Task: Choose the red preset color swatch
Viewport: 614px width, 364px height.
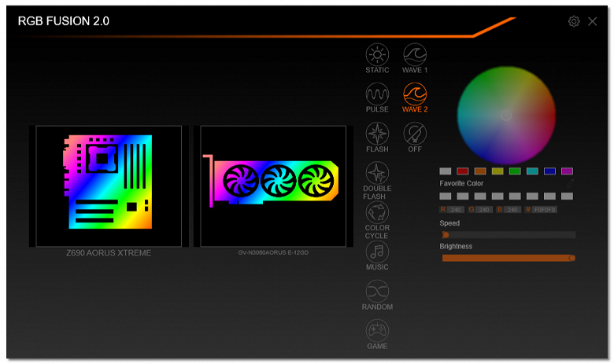Action: pos(462,171)
